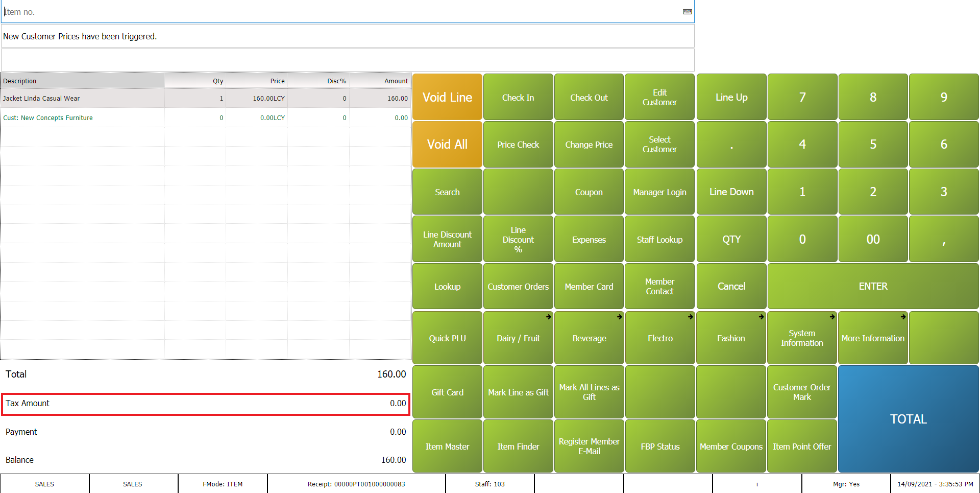This screenshot has height=493, width=980.
Task: Select the Cust: New Concepts Furniture line
Action: tap(82, 118)
